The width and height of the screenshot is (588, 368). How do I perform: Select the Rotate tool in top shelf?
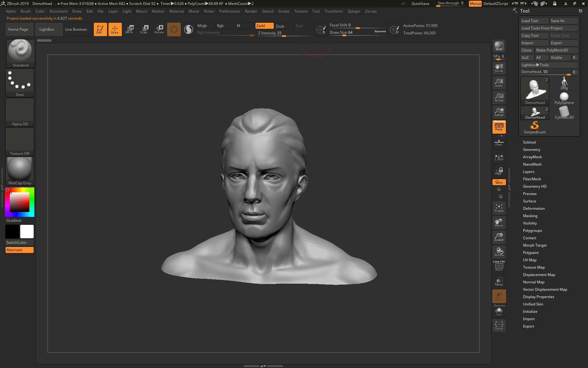point(159,29)
